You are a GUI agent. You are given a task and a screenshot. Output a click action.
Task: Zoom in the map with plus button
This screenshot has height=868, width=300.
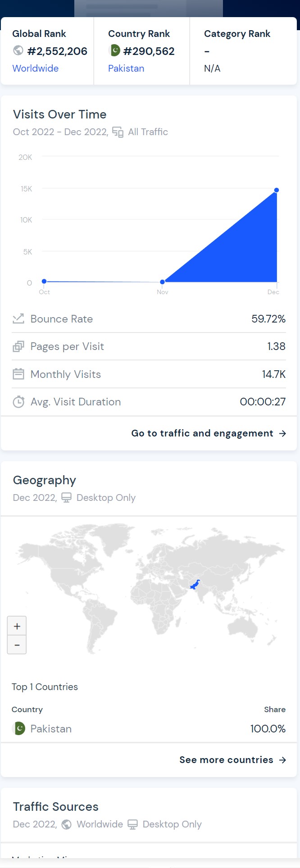point(17,626)
